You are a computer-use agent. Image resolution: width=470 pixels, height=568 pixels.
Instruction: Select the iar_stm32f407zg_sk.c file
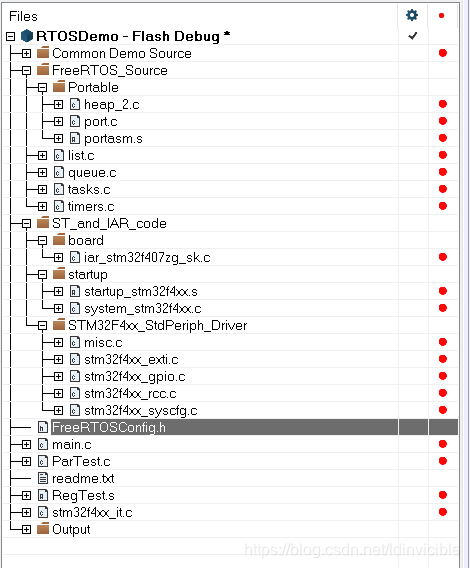pos(147,258)
